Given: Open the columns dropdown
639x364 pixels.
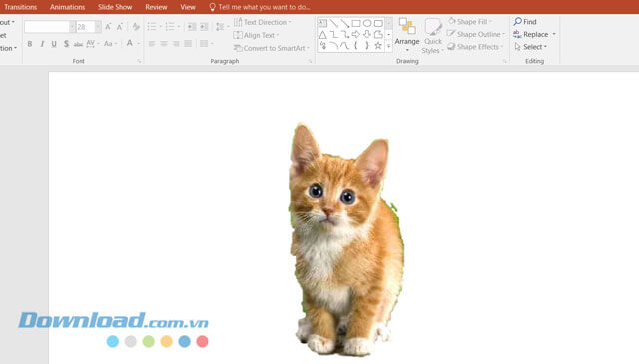Looking at the screenshot, I should 207,44.
